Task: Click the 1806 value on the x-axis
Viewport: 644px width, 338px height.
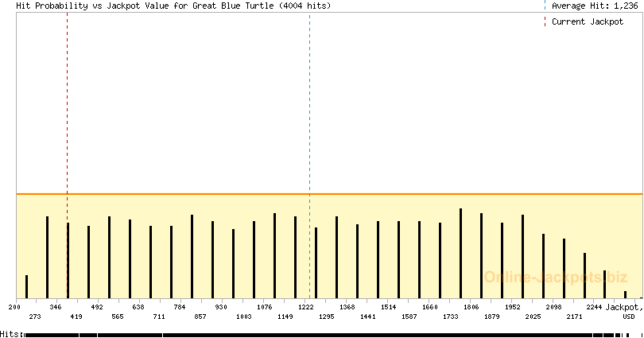Action: coord(471,306)
